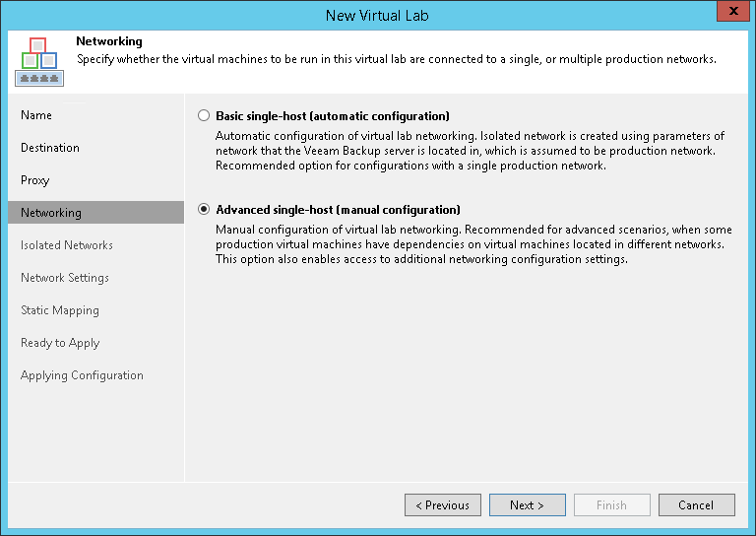Select Basic single-host automatic configuration radio
The width and height of the screenshot is (756, 536).
(x=204, y=116)
